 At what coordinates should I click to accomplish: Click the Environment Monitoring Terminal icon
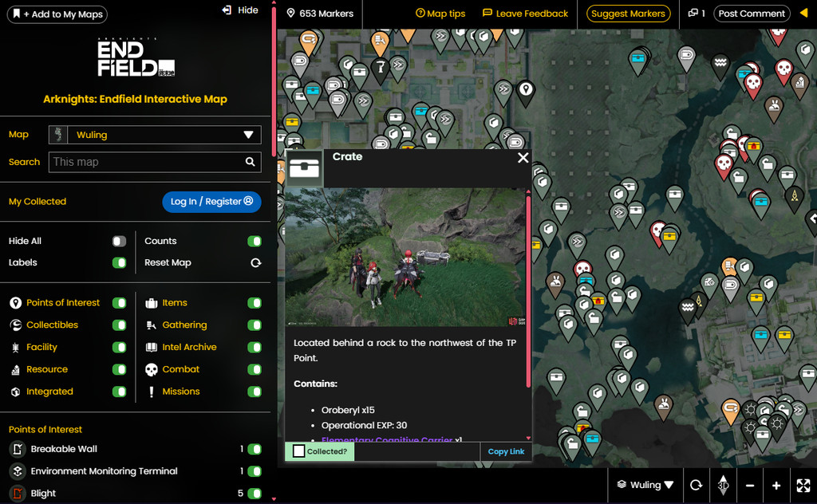[x=18, y=471]
